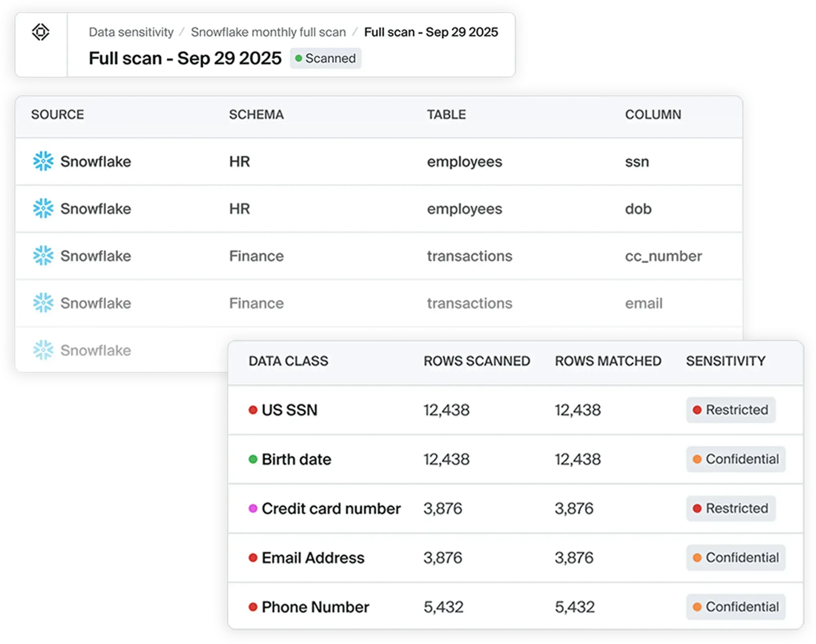Click the red dot beside Phone Number
The width and height of the screenshot is (816, 644).
[253, 607]
